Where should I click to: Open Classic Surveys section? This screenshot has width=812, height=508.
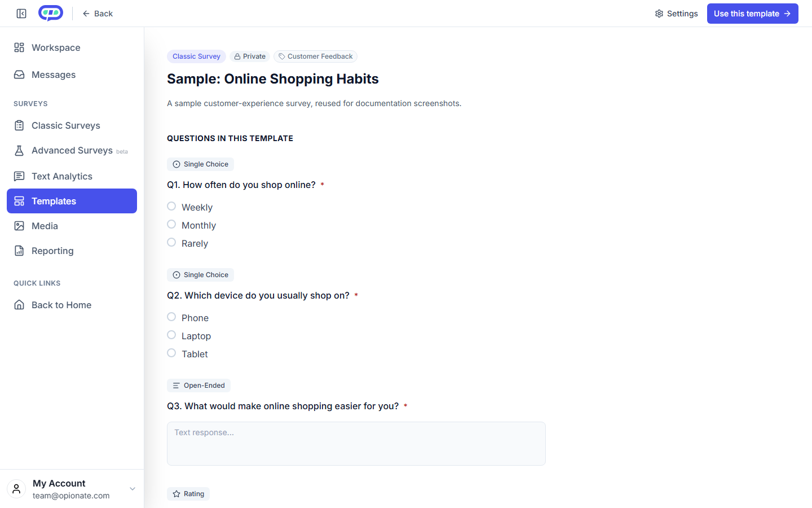tap(72, 125)
